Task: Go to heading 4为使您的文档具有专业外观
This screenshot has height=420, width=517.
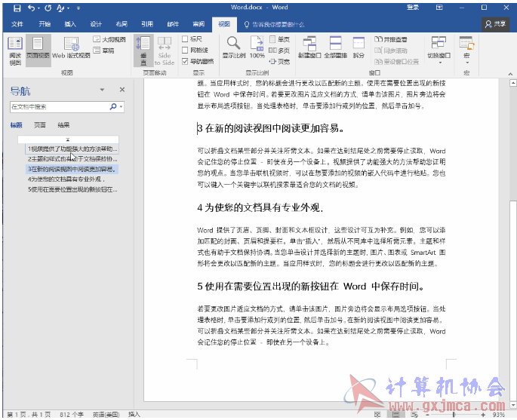Action: 72,179
